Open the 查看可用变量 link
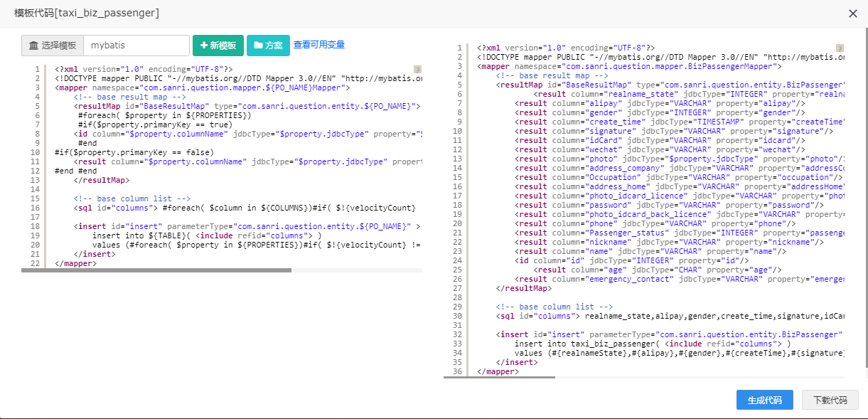The image size is (868, 419). click(x=319, y=45)
